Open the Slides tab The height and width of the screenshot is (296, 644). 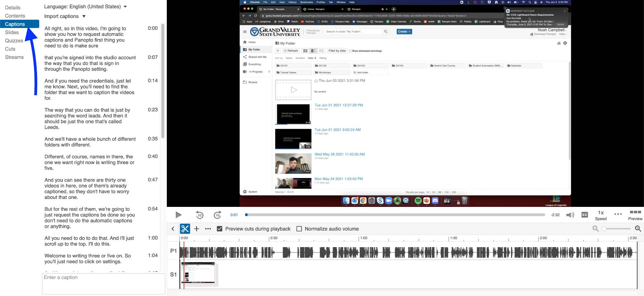[x=12, y=32]
